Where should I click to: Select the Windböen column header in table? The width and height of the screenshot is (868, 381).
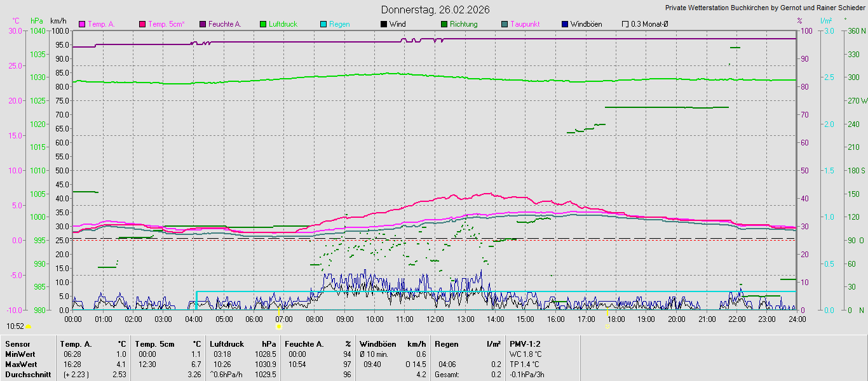coord(377,344)
